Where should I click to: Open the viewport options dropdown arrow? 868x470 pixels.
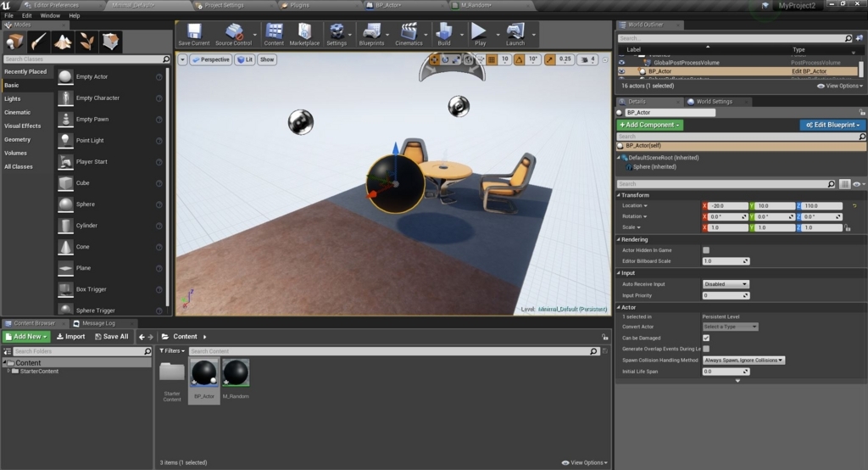(x=182, y=59)
